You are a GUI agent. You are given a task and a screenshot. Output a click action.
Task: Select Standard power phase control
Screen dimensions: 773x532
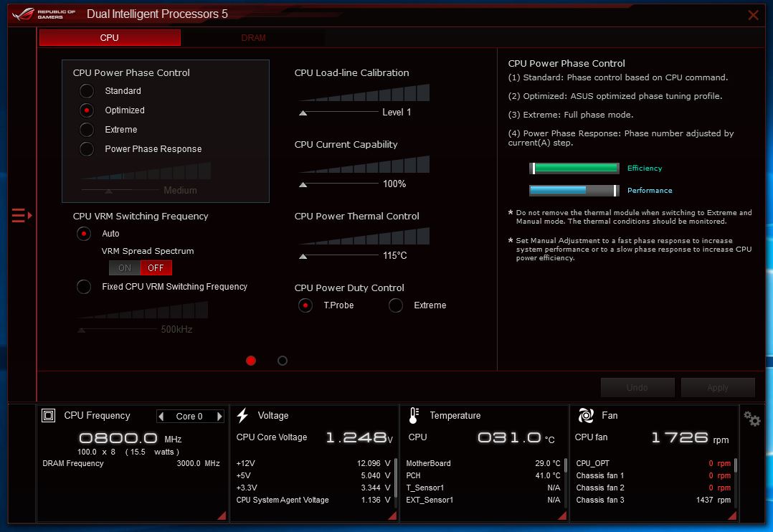tap(87, 91)
